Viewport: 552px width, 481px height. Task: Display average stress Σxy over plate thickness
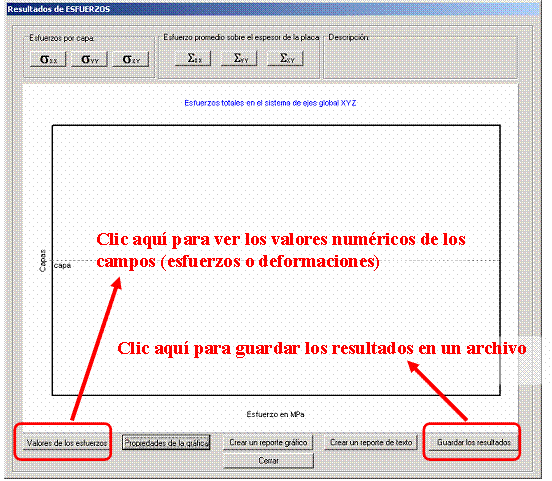[286, 58]
